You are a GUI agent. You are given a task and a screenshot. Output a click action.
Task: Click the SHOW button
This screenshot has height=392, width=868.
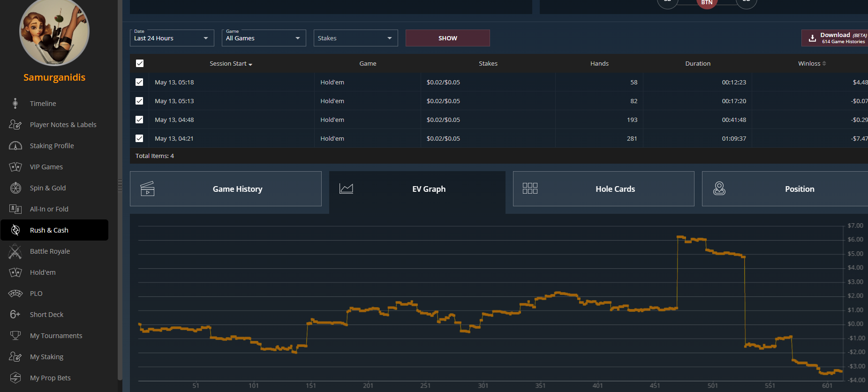pos(447,38)
